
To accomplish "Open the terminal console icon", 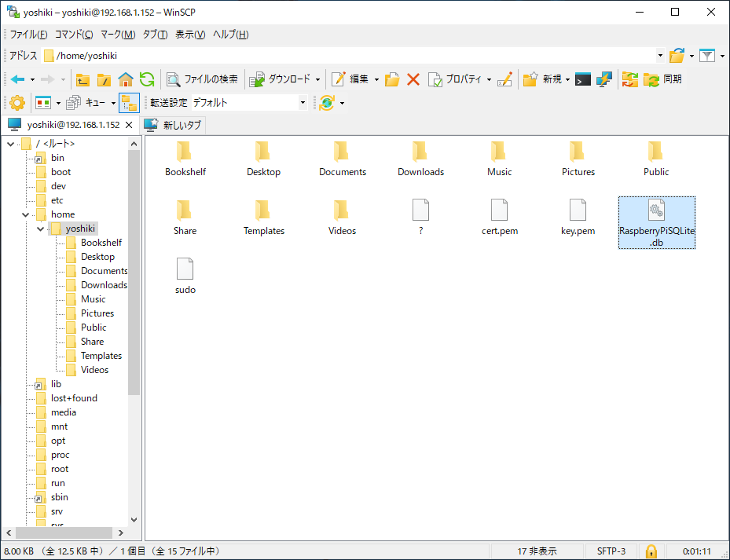I will pyautogui.click(x=583, y=79).
